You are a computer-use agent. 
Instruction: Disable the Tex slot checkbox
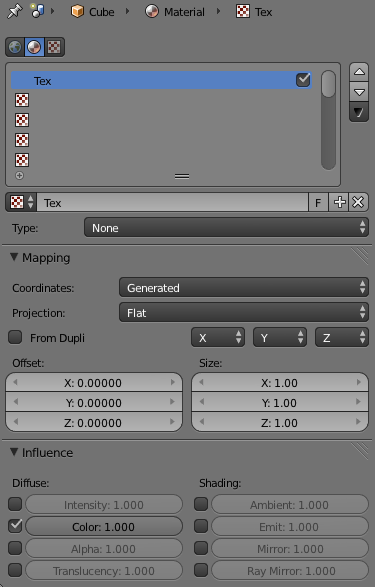[303, 80]
